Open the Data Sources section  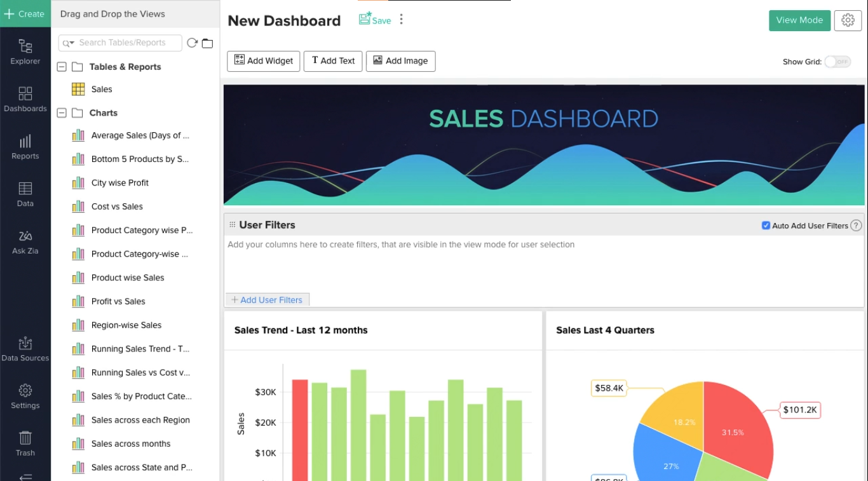(x=25, y=348)
